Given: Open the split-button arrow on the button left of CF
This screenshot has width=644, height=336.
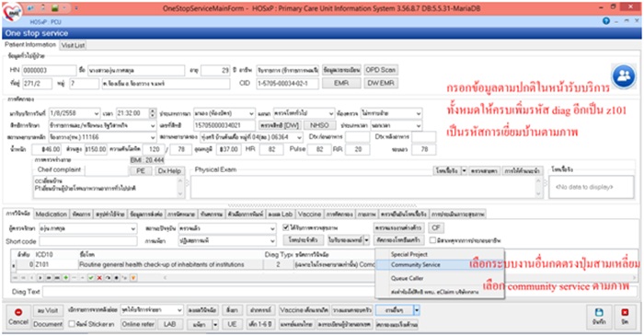Looking at the screenshot, I should pyautogui.click(x=366, y=240).
